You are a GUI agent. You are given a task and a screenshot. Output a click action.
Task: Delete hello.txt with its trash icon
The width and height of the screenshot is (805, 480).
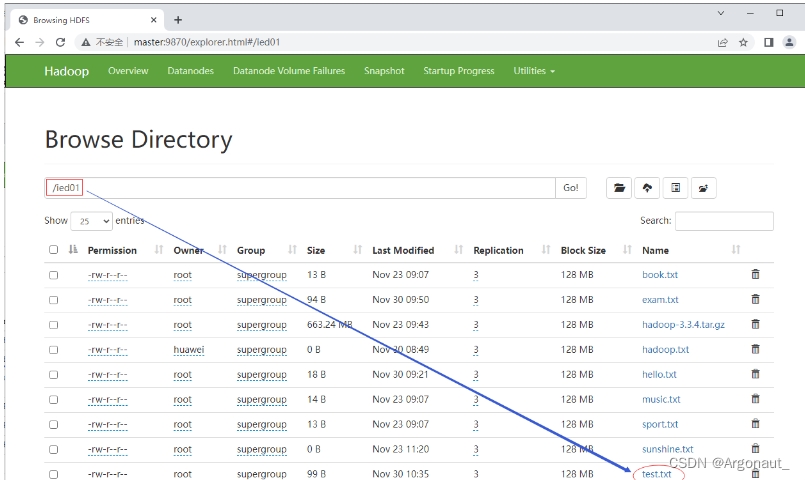click(755, 374)
